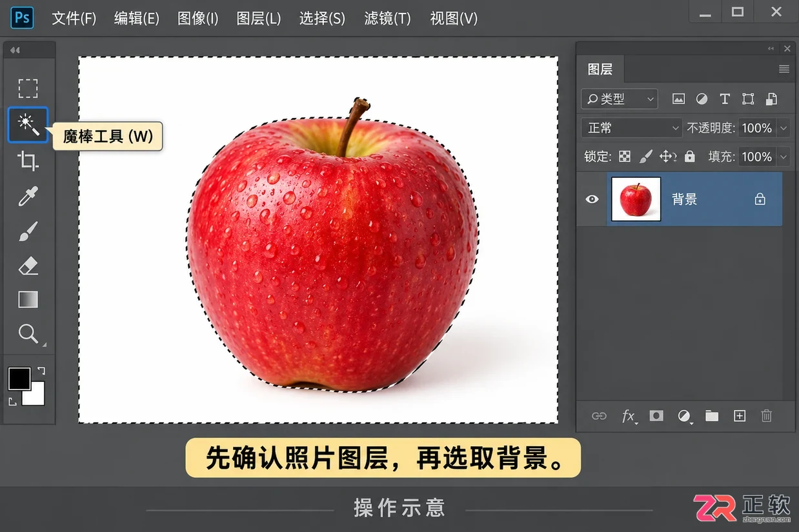
Task: Filter layers by smart object icon
Action: (x=771, y=99)
